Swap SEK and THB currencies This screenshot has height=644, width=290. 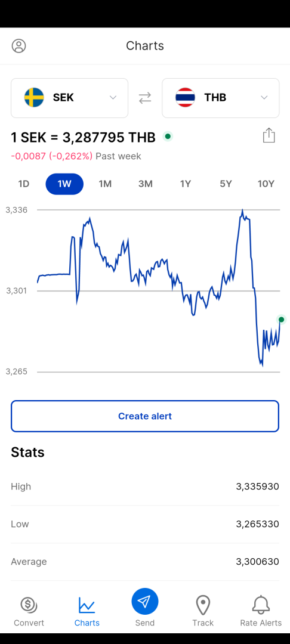(145, 98)
